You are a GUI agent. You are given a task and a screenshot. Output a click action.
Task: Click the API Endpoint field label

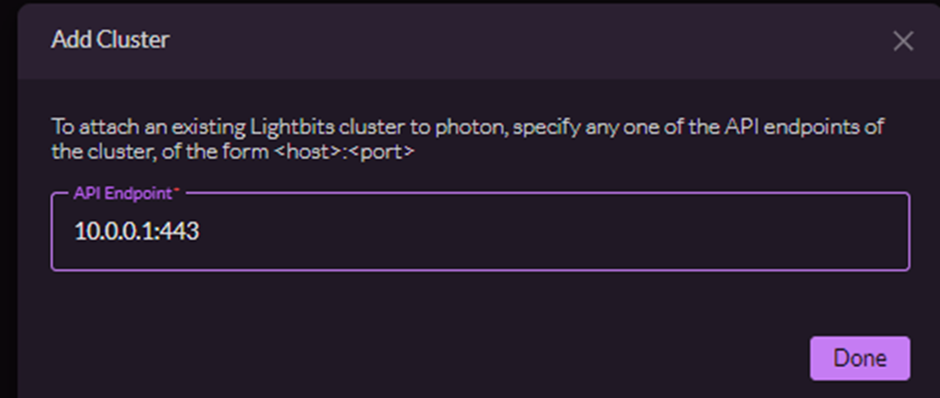point(123,193)
